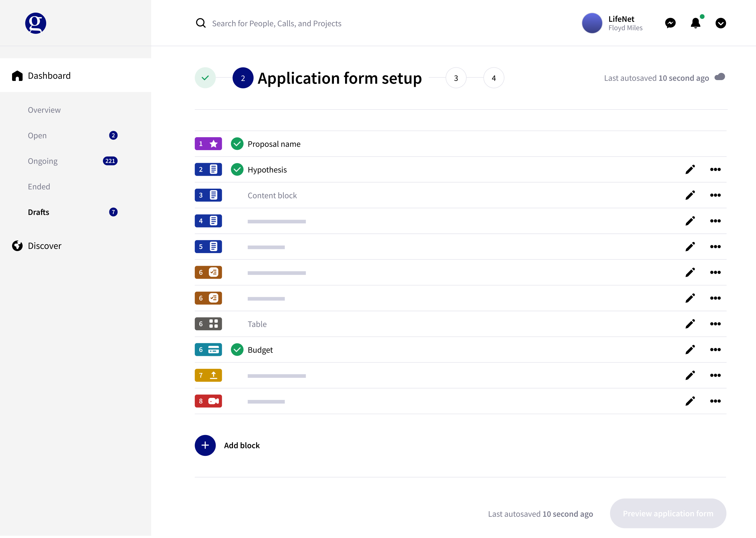Click Preview application form button
Screen dimensions: 756x538
pos(667,514)
